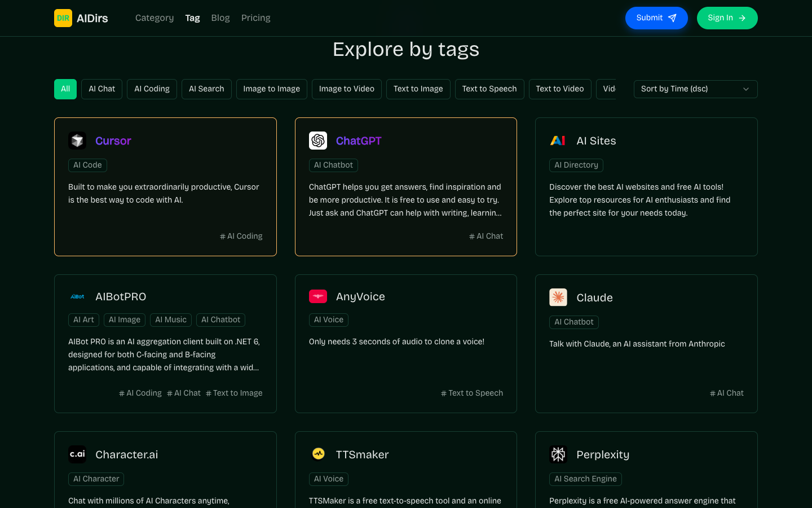Image resolution: width=812 pixels, height=508 pixels.
Task: Select the All tag filter
Action: tap(65, 89)
